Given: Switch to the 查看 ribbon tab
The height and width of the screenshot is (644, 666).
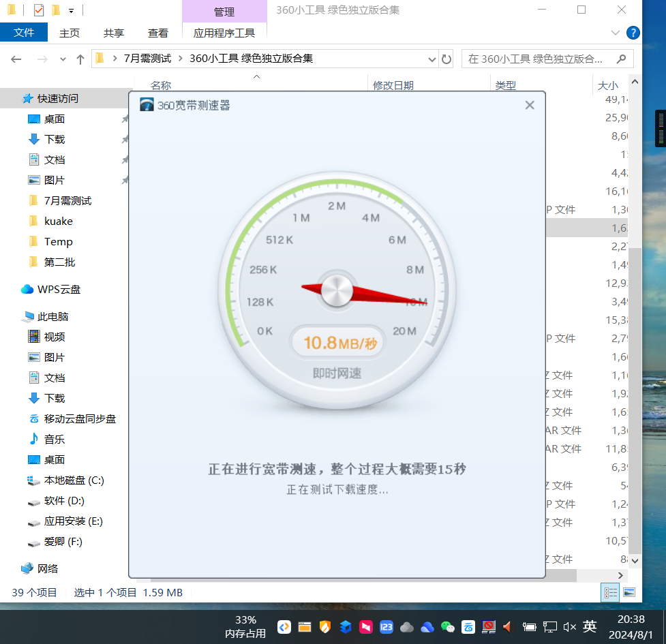Looking at the screenshot, I should (x=157, y=33).
